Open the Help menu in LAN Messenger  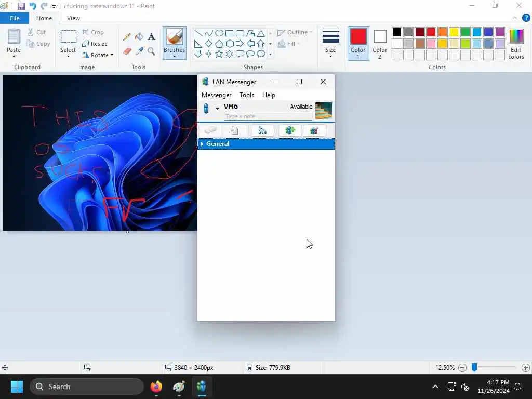pos(269,95)
